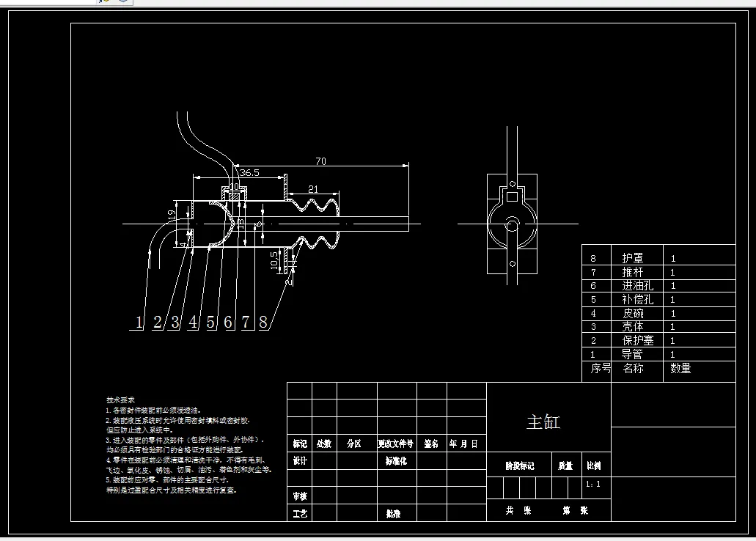Click the 更改文件号 title block cell

click(x=395, y=444)
